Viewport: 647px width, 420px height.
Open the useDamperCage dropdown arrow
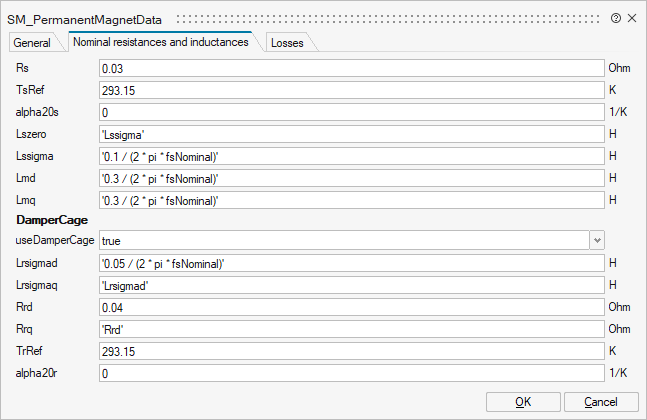(x=597, y=241)
